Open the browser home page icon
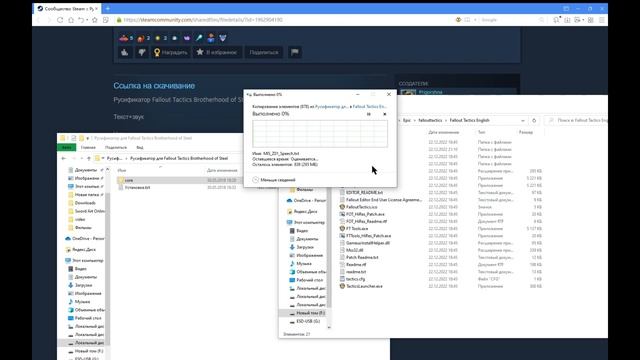Screen dimensions: 640x360 click(71, 20)
